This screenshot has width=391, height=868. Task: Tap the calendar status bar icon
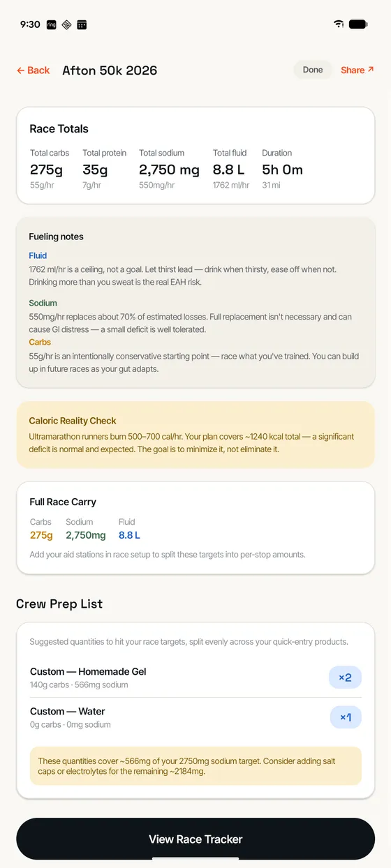point(82,24)
